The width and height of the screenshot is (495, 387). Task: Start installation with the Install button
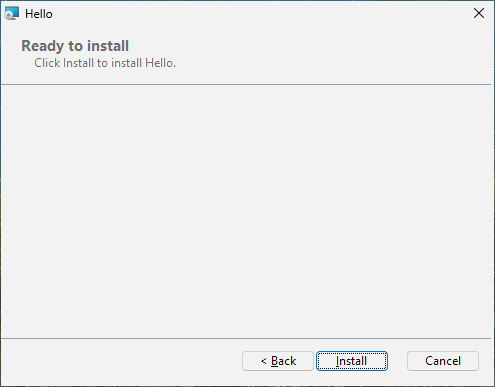point(352,361)
